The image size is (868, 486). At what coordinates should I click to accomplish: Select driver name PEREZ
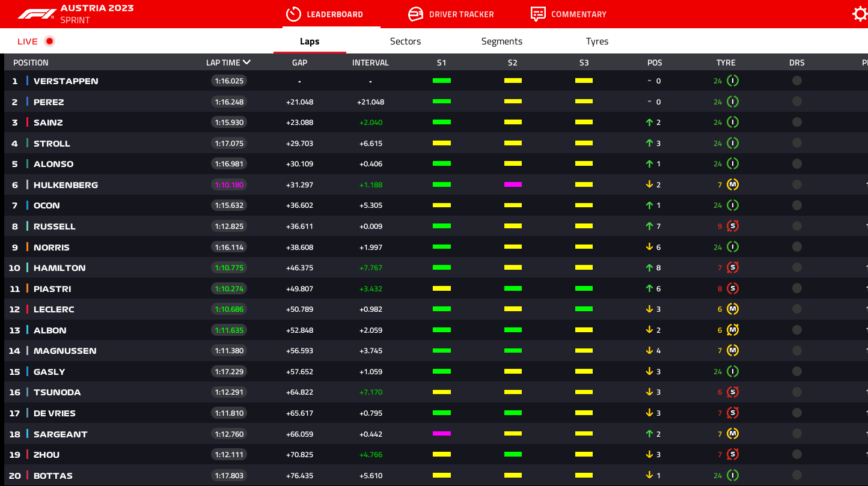coord(49,102)
